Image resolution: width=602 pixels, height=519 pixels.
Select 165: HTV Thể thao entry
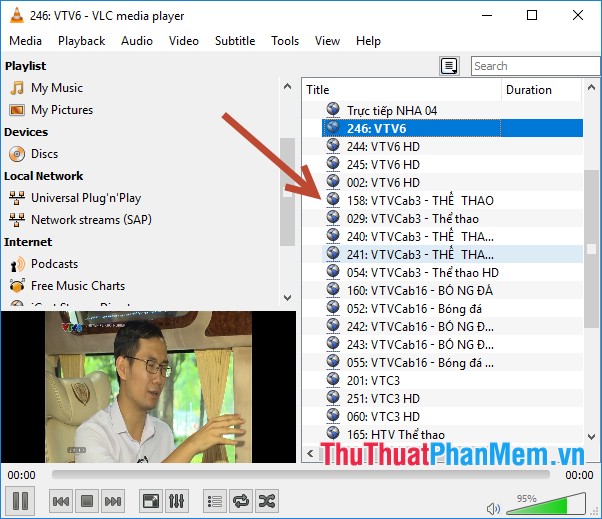(x=395, y=435)
